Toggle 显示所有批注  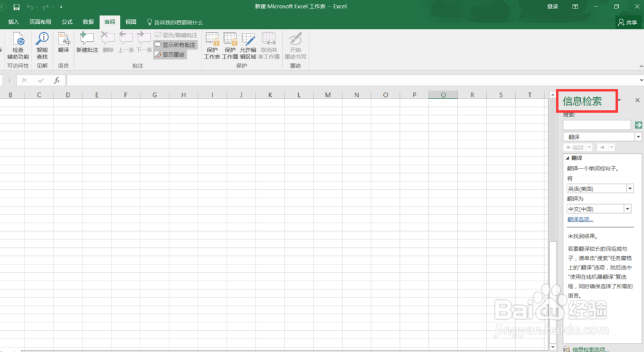[x=176, y=44]
